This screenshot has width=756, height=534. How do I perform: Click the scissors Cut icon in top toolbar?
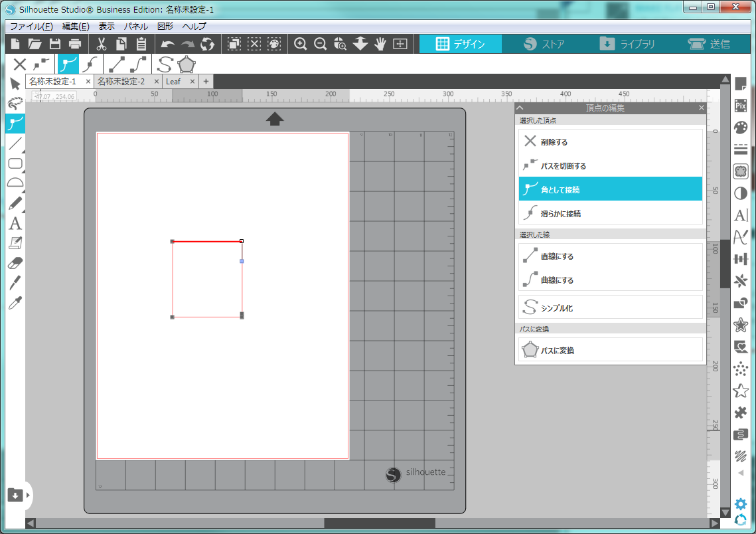coord(102,44)
